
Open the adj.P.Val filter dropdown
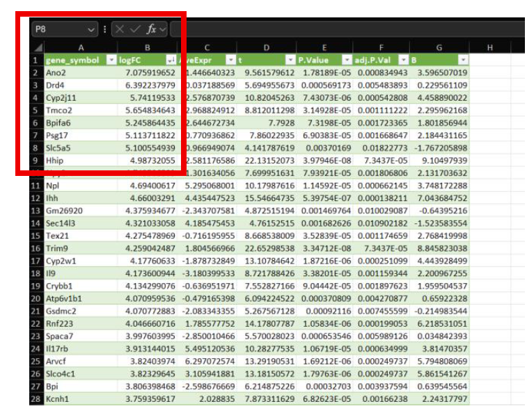403,60
